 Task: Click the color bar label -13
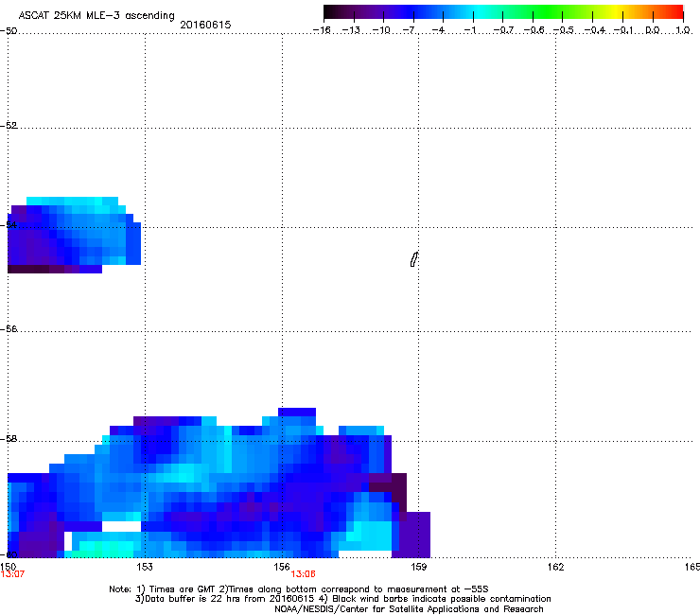[x=351, y=30]
